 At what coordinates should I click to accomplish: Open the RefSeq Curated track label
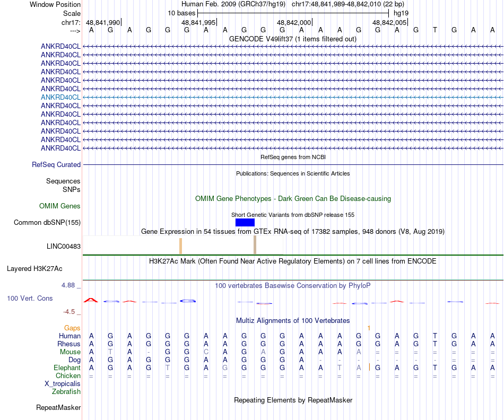point(56,164)
